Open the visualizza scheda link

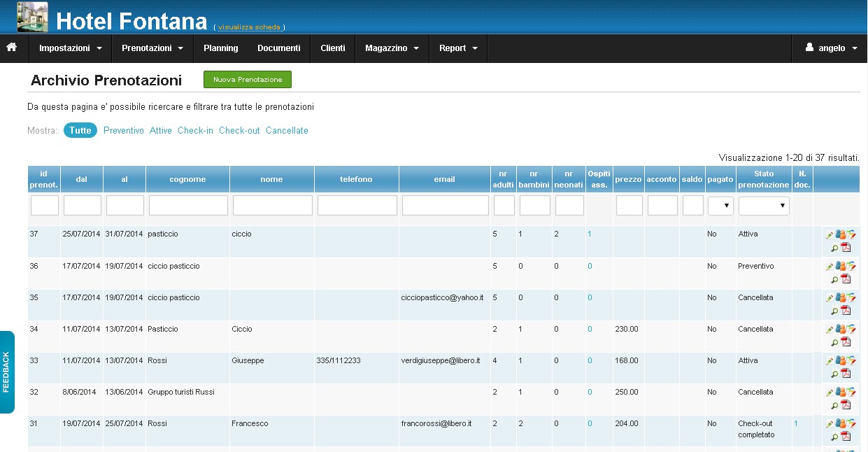click(249, 27)
